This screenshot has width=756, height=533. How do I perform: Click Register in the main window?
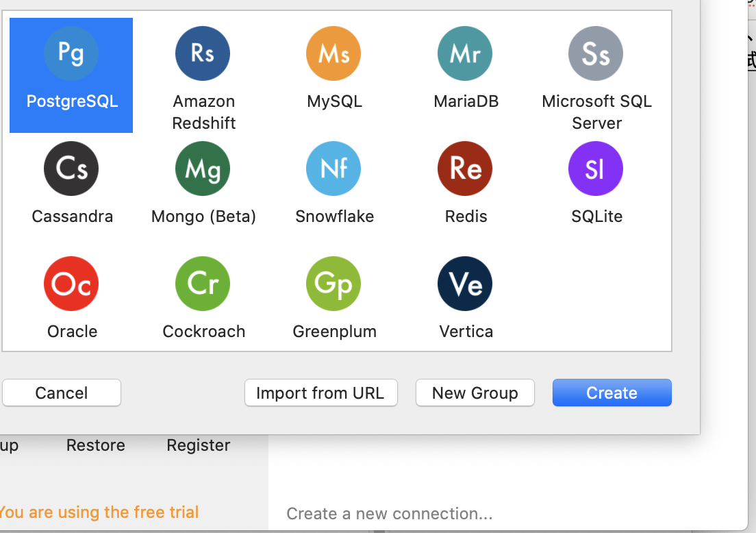(198, 445)
